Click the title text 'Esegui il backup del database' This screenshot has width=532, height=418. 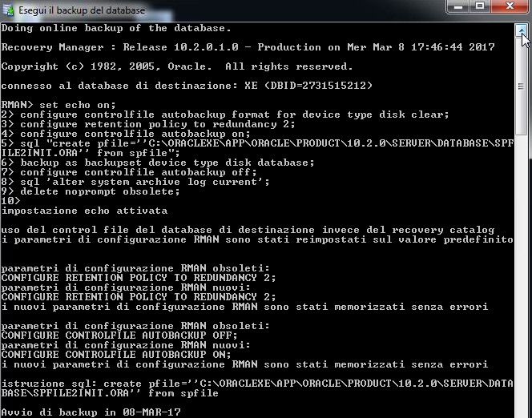(x=82, y=10)
